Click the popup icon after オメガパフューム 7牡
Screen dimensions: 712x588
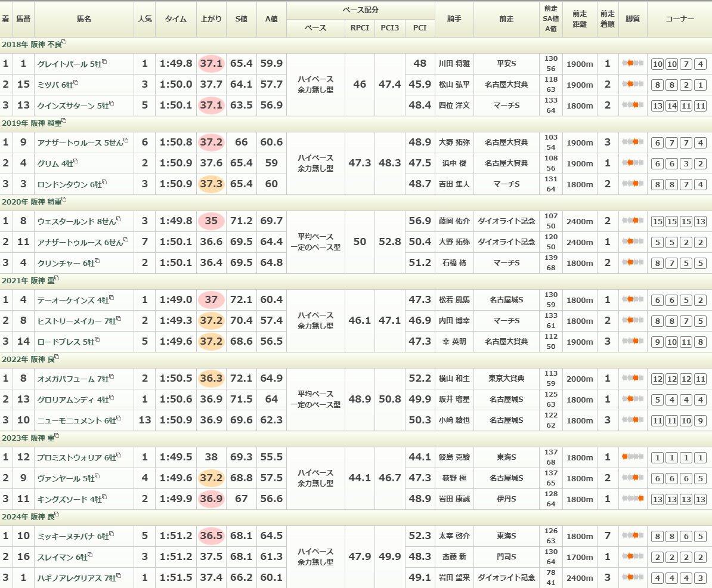point(112,376)
